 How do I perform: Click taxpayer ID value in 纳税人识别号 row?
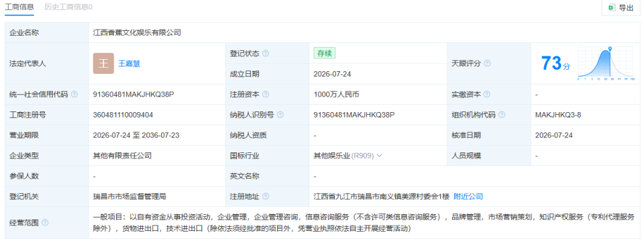tap(354, 115)
